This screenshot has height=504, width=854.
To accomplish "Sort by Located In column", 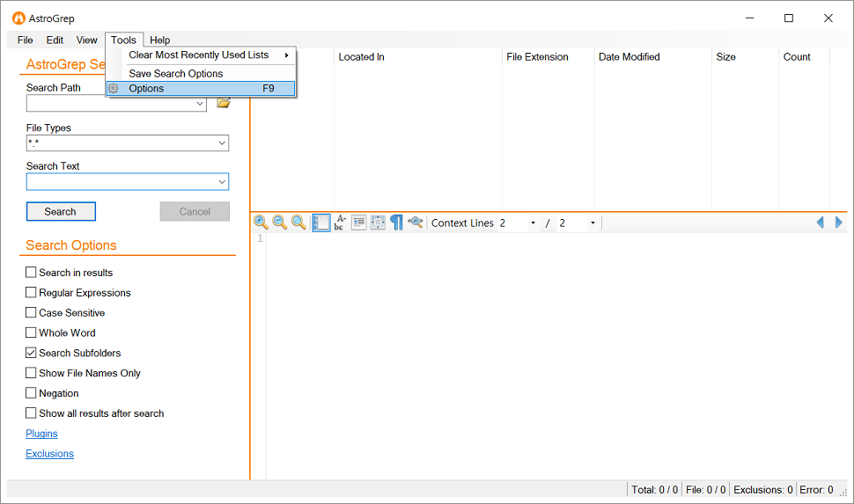I will point(417,57).
